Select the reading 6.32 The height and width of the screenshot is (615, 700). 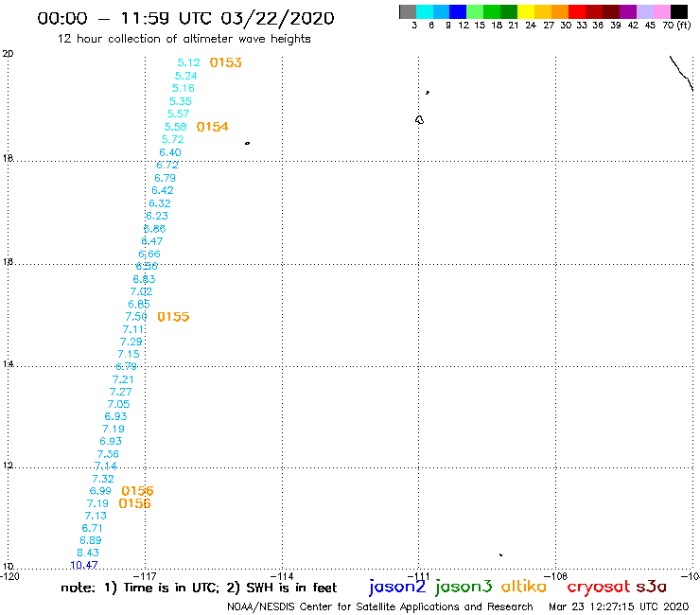coord(160,203)
